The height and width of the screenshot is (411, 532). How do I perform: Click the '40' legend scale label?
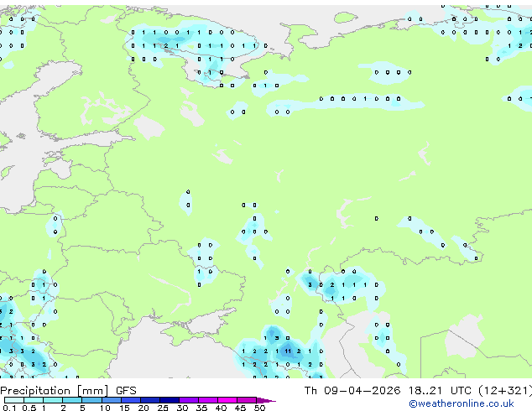coord(221,408)
